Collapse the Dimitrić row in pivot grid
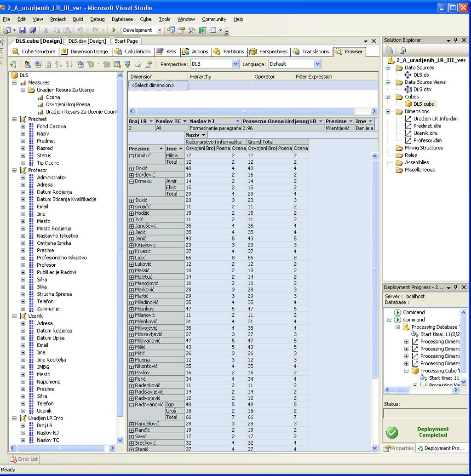 click(132, 156)
